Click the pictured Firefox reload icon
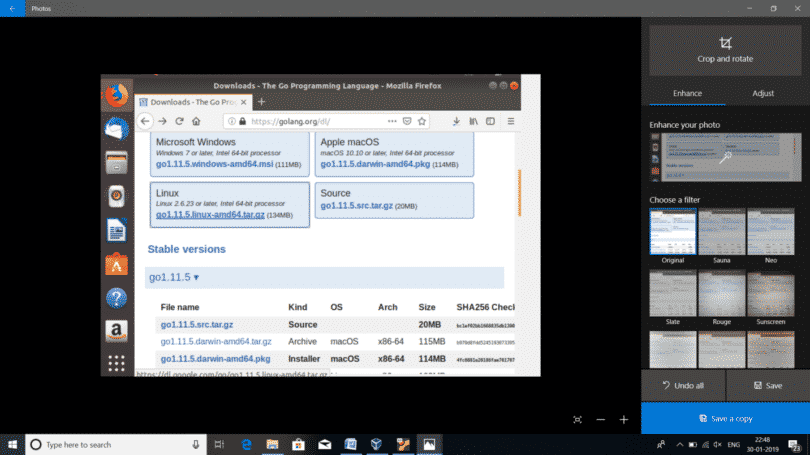Viewport: 810px width, 455px height. 179,121
